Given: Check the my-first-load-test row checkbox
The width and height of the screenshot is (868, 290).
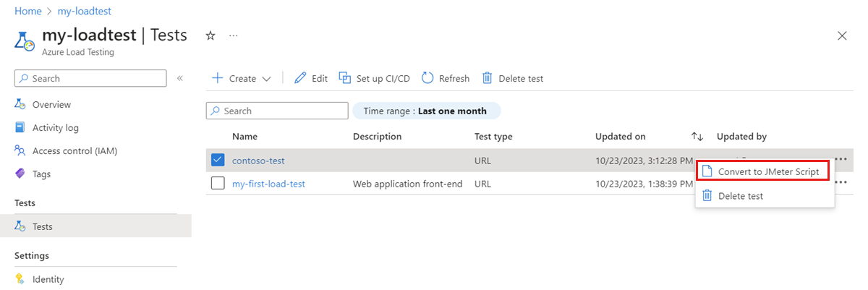Looking at the screenshot, I should (x=218, y=184).
